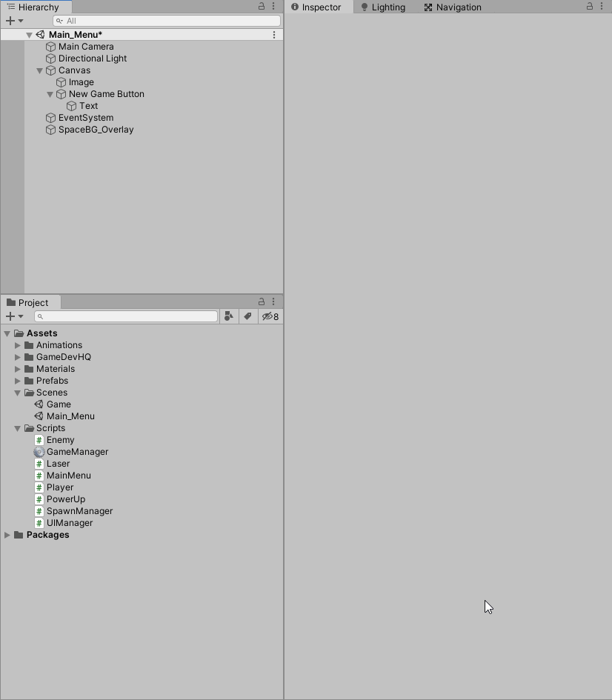
Task: Collapse the Canvas object
Action: pos(39,70)
